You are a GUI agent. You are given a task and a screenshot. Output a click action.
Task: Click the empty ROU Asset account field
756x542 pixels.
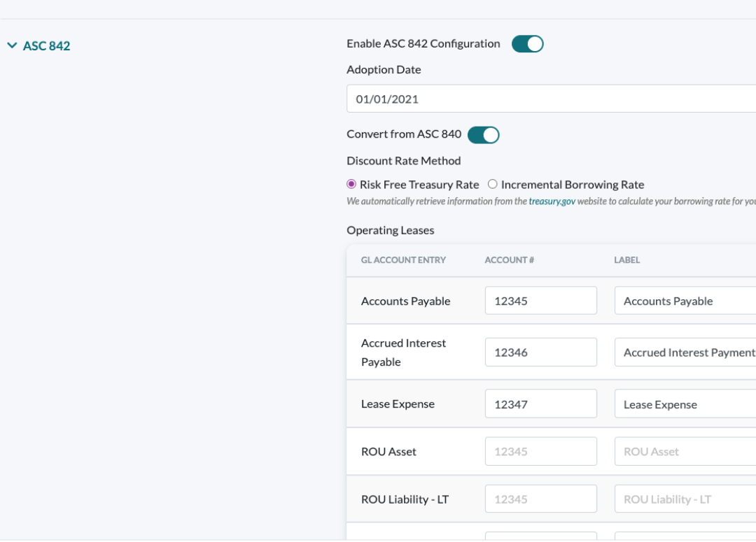tap(540, 451)
